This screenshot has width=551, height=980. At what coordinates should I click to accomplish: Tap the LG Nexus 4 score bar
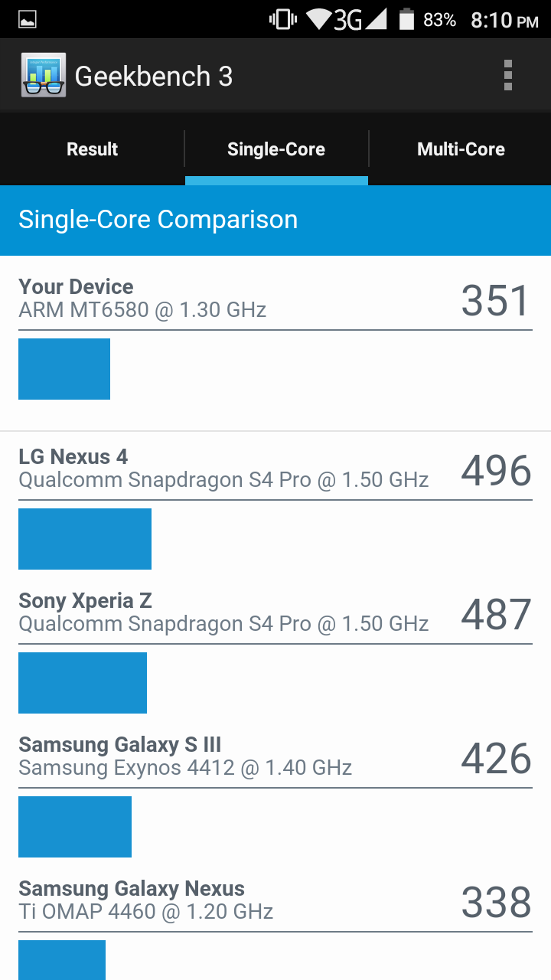[85, 539]
